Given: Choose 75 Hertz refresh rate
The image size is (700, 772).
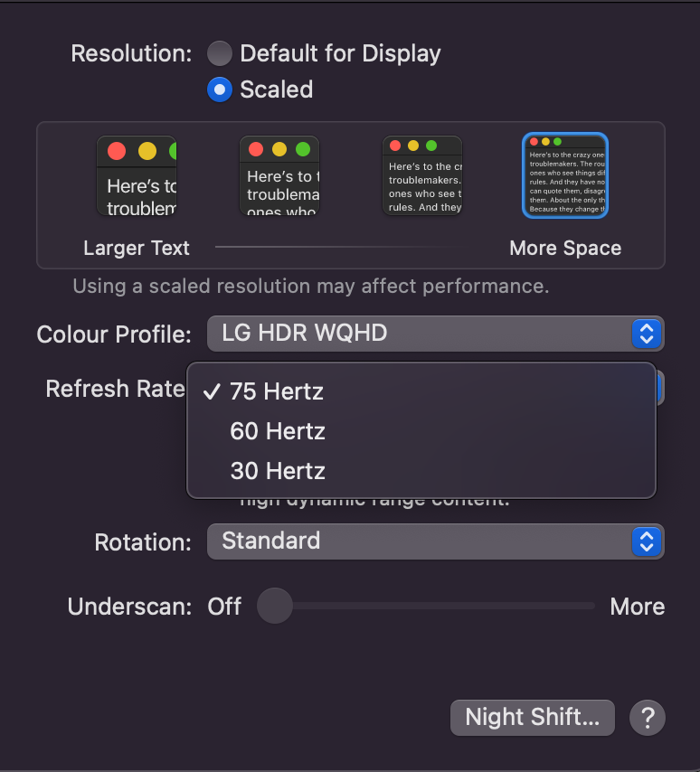Looking at the screenshot, I should 277,391.
